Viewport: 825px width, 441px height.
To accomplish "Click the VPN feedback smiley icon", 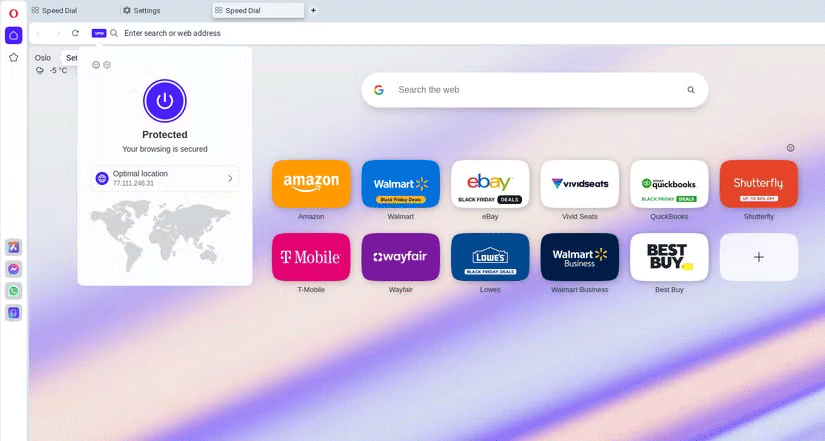I will (x=96, y=65).
